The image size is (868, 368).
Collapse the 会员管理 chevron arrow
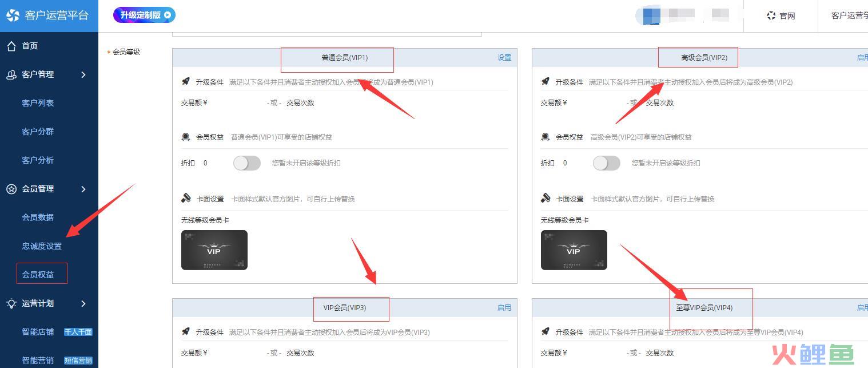83,189
